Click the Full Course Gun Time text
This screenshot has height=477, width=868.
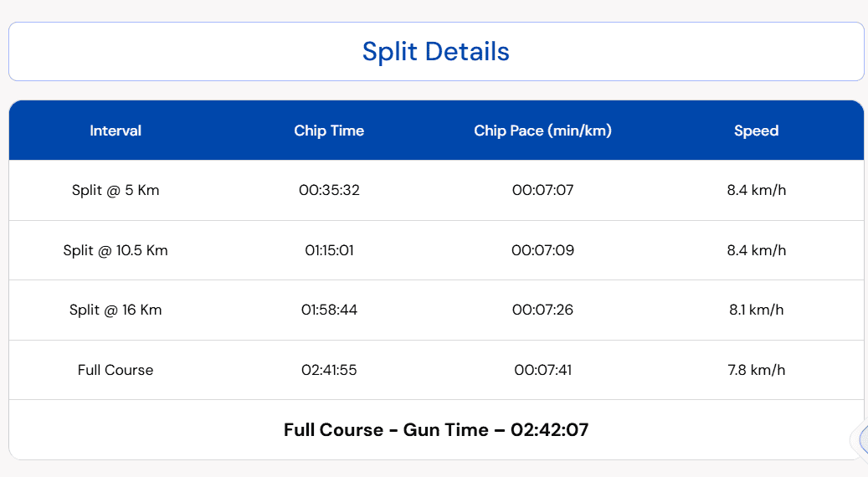point(435,430)
